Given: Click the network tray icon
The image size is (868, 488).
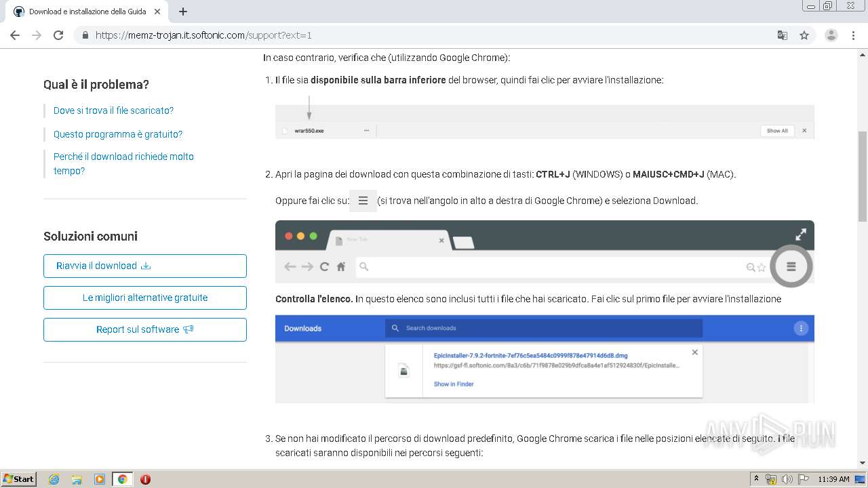Looking at the screenshot, I should pyautogui.click(x=771, y=479).
